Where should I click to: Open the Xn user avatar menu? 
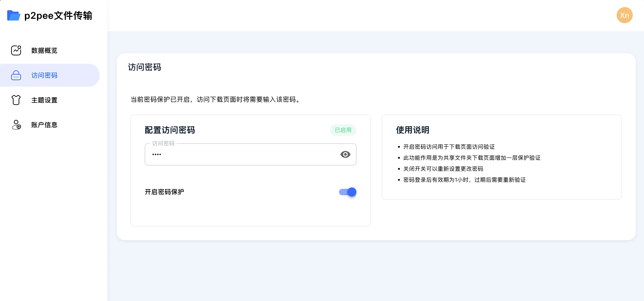(624, 15)
